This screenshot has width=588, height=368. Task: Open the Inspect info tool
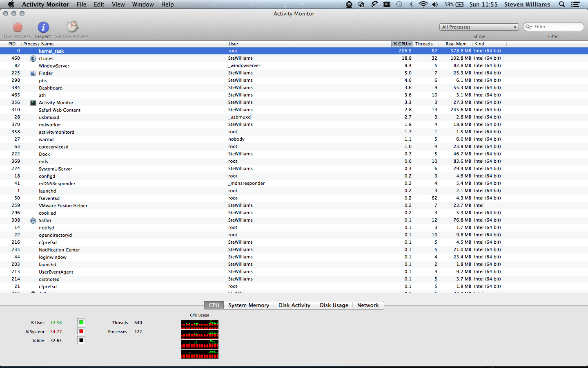[x=43, y=27]
